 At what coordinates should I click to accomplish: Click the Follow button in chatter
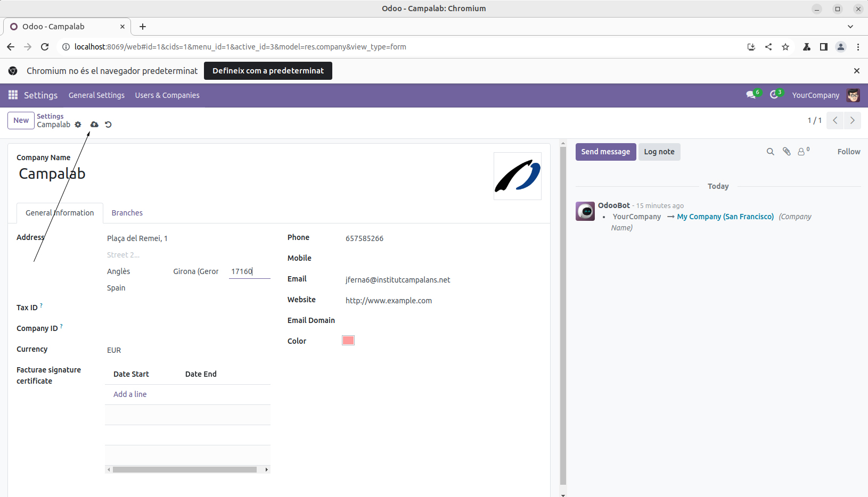pyautogui.click(x=848, y=152)
